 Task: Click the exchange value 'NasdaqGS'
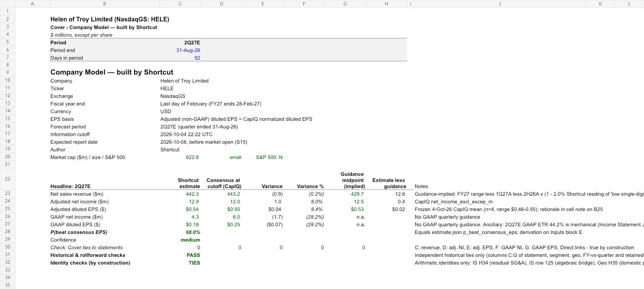[x=173, y=96]
